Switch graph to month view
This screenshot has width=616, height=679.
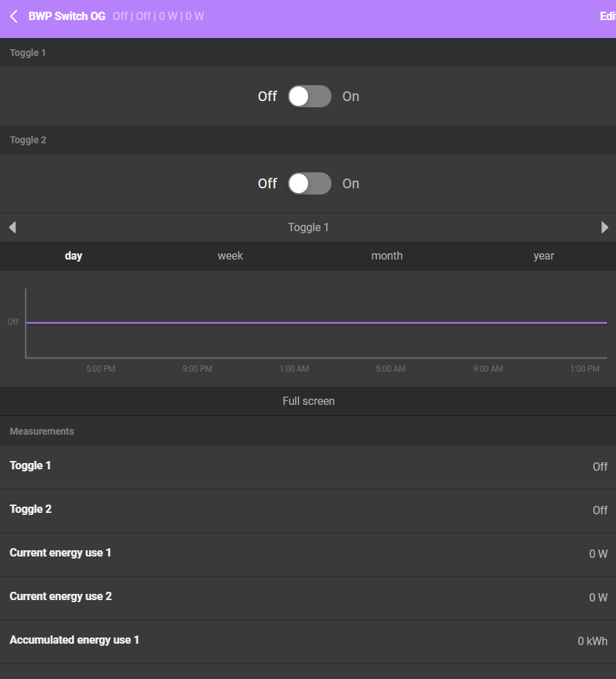387,255
